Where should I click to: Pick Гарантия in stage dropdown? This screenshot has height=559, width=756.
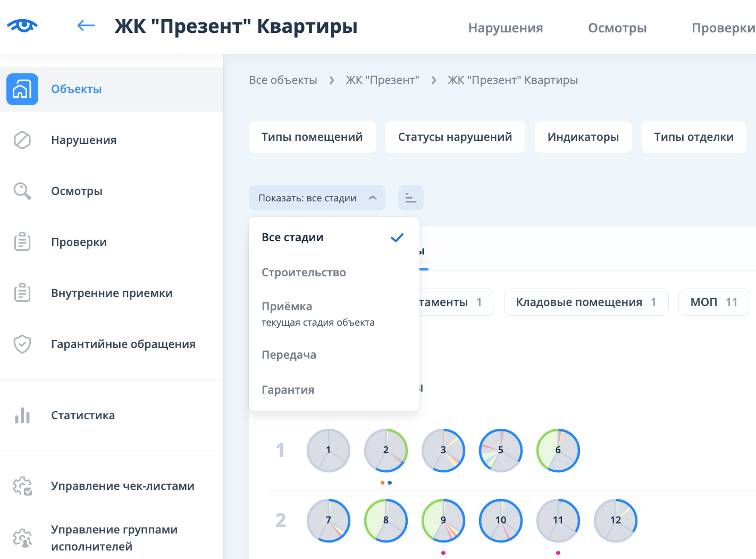tap(288, 390)
